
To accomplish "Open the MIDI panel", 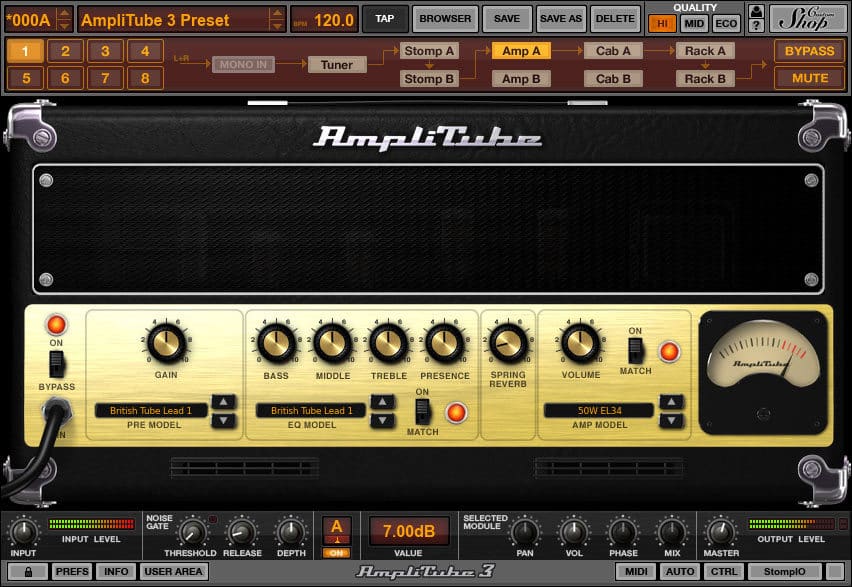I will 636,571.
